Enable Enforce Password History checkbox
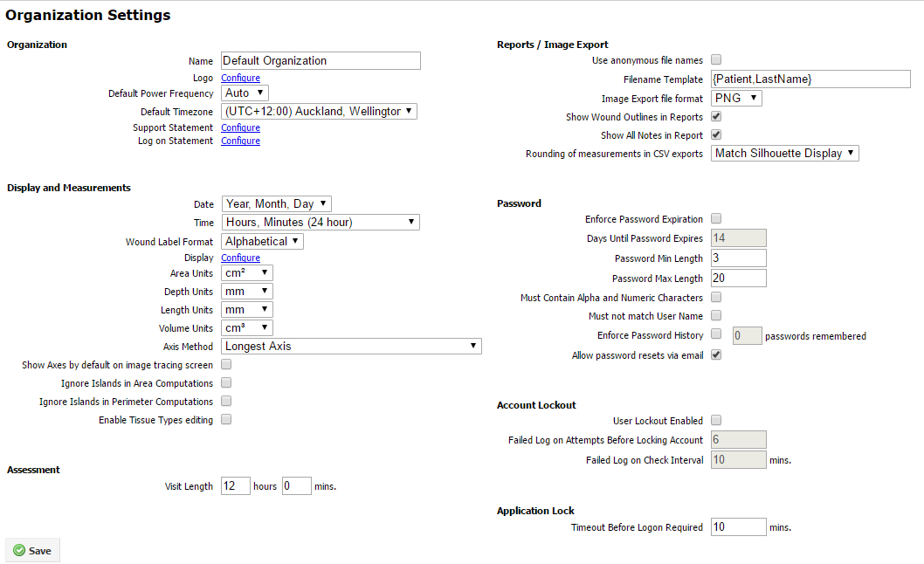 pos(716,334)
